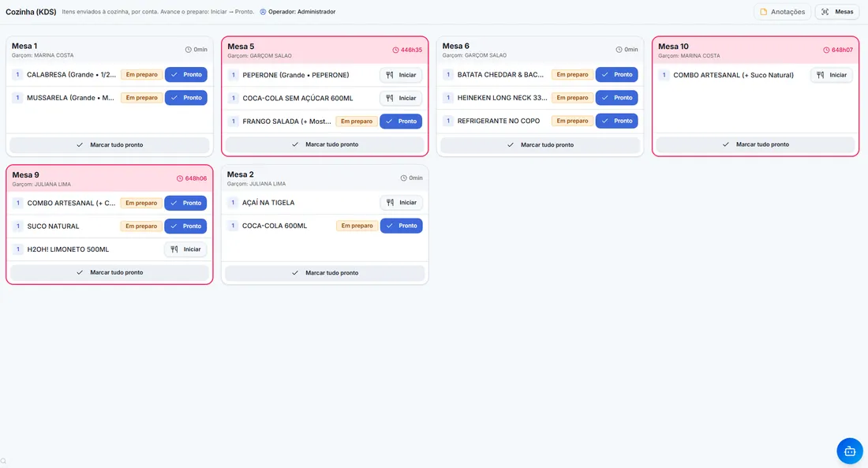
Task: Mark FRANGO SALADA as Pronto
Action: point(401,122)
